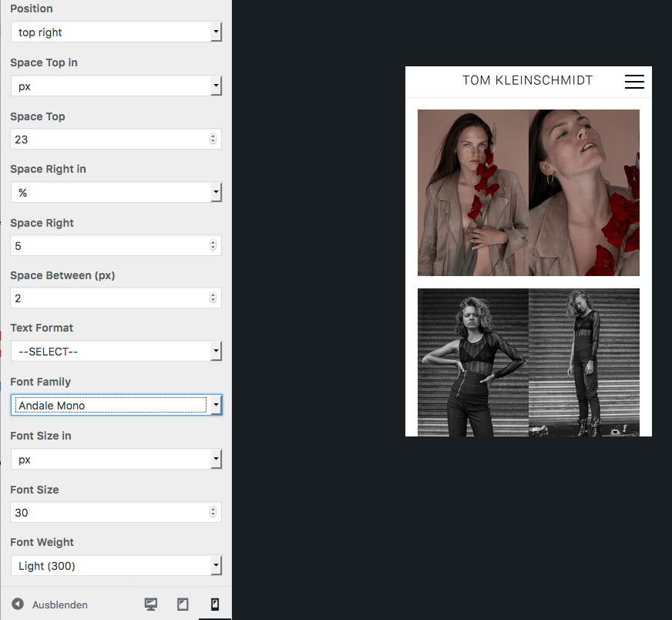672x620 pixels.
Task: Open the hamburger menu in site preview
Action: tap(634, 82)
